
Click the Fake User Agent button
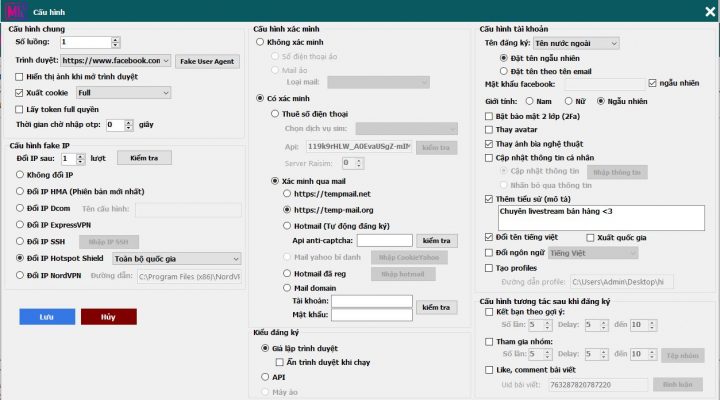207,61
